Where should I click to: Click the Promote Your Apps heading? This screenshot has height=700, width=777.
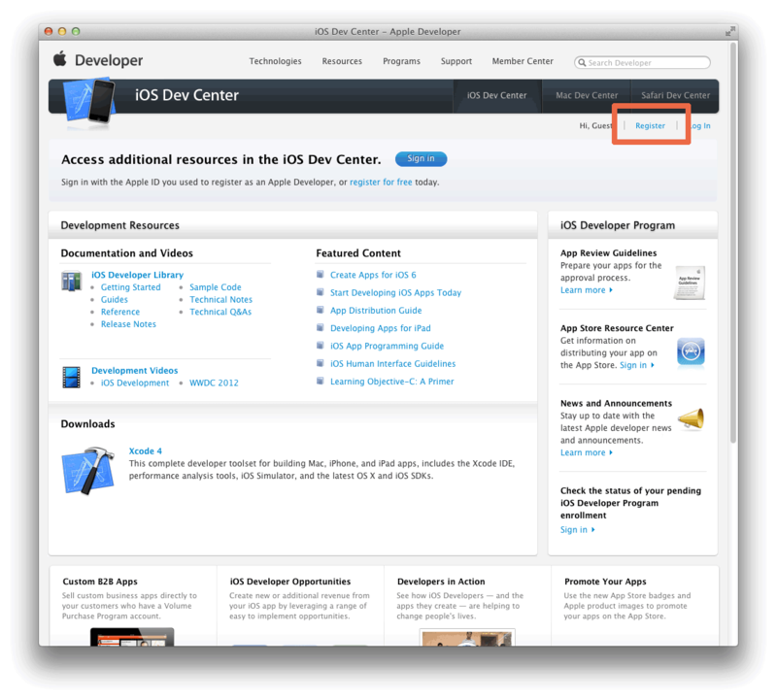point(605,582)
